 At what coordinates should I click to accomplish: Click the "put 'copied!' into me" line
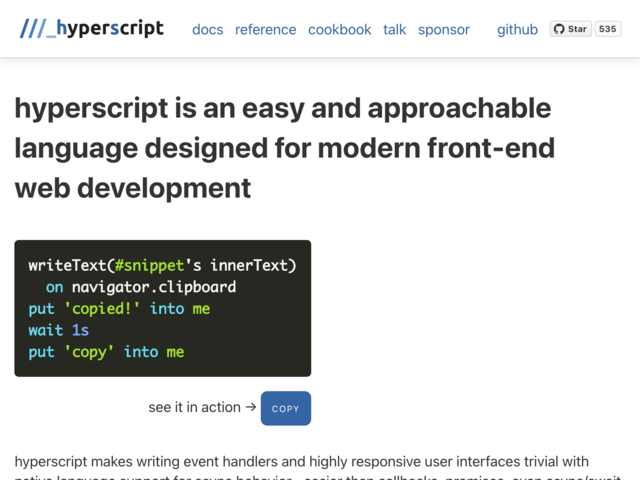coord(119,309)
